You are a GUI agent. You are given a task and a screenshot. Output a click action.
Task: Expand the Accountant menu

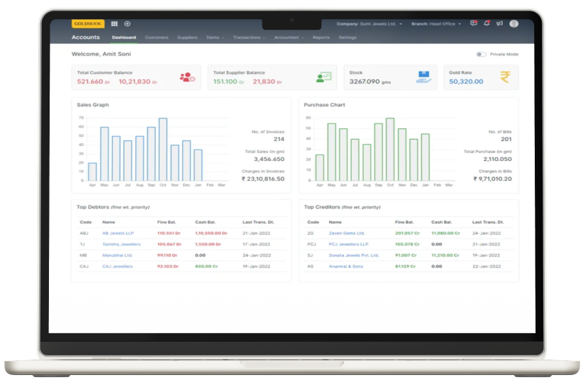pyautogui.click(x=289, y=38)
